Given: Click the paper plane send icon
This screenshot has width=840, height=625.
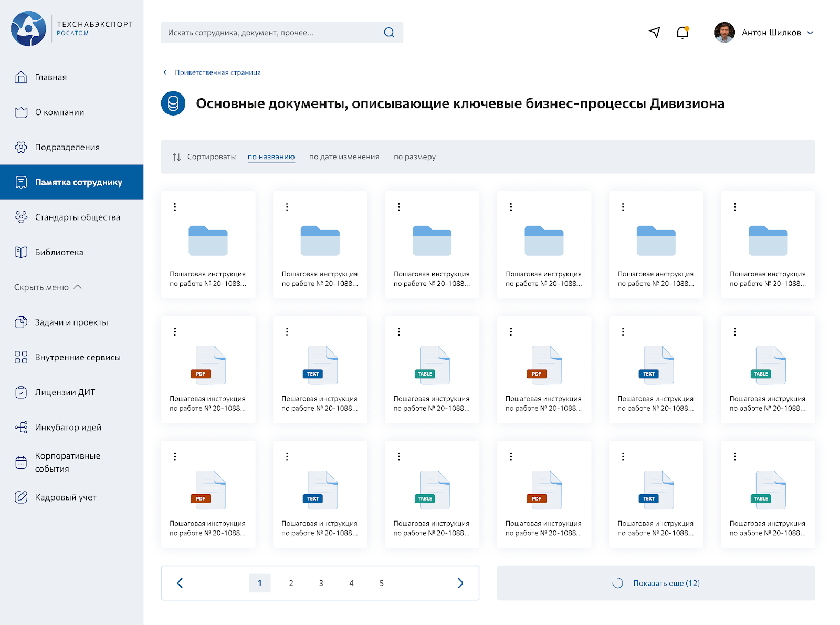Looking at the screenshot, I should 654,33.
